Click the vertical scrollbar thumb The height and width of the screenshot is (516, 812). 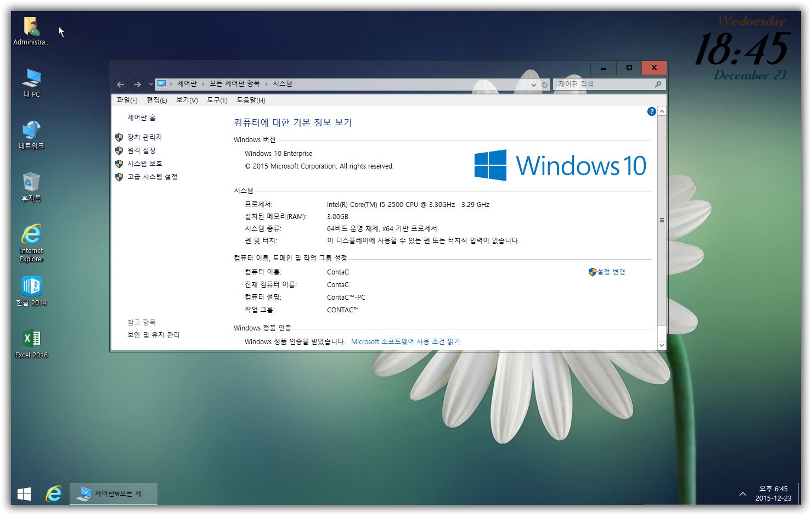click(662, 220)
